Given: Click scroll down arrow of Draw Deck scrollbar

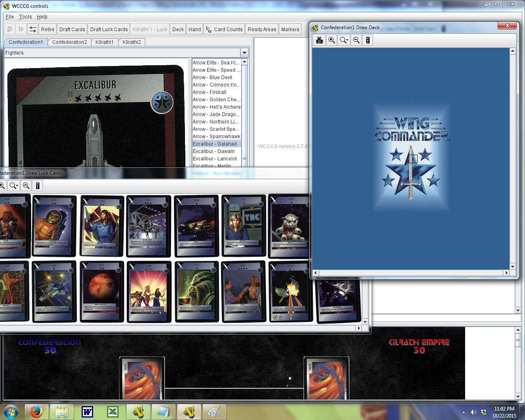Looking at the screenshot, I should coord(513,266).
